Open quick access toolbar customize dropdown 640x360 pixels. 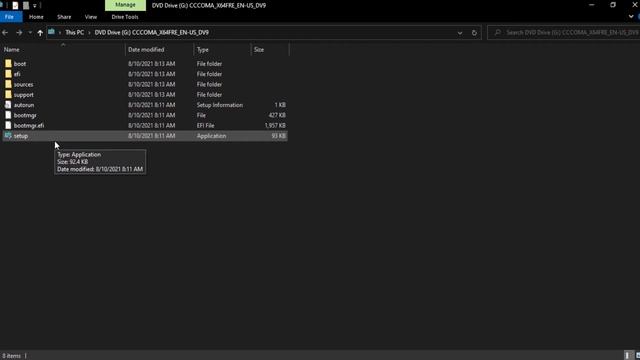(x=35, y=6)
